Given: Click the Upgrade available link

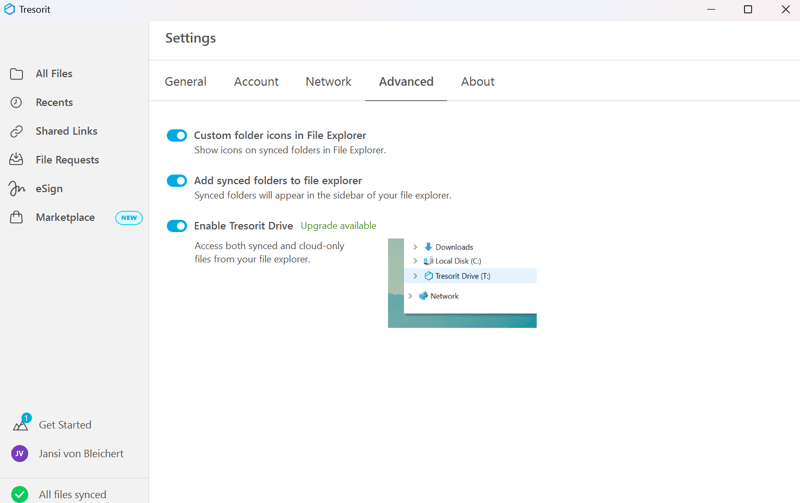Looking at the screenshot, I should (338, 225).
